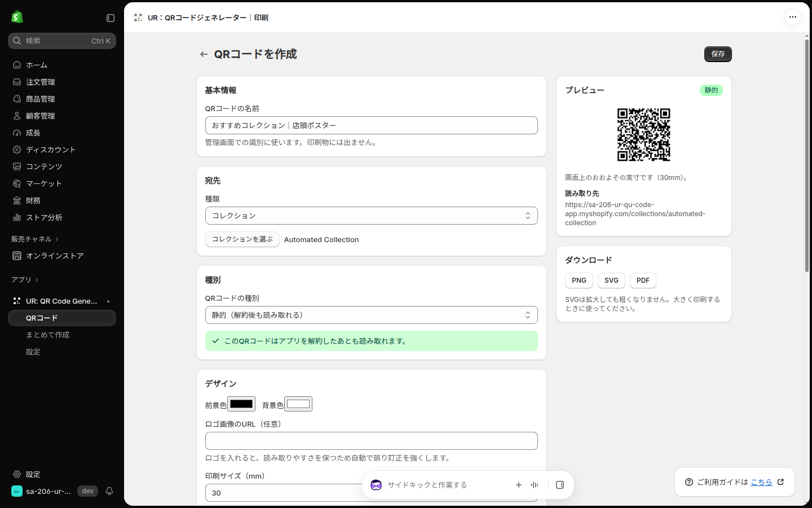Click the 商品管理 tag icon
The height and width of the screenshot is (508, 812).
coord(17,99)
